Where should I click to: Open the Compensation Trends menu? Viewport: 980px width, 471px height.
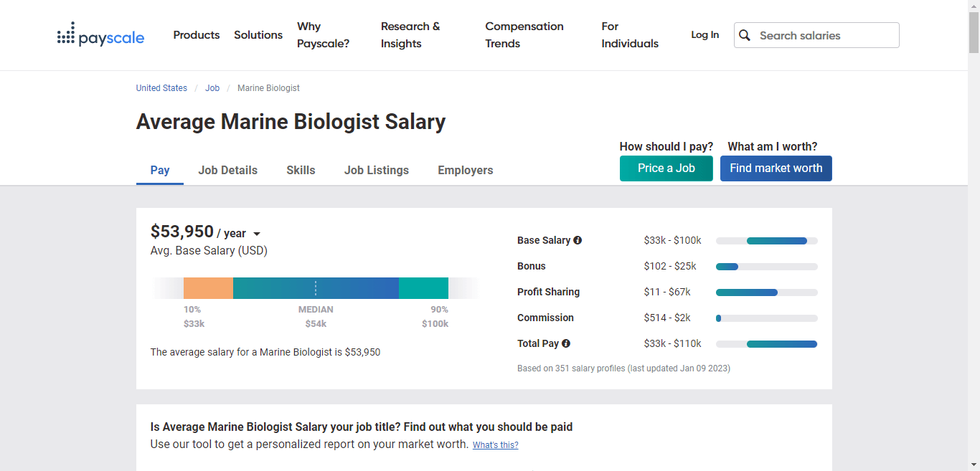pyautogui.click(x=524, y=34)
